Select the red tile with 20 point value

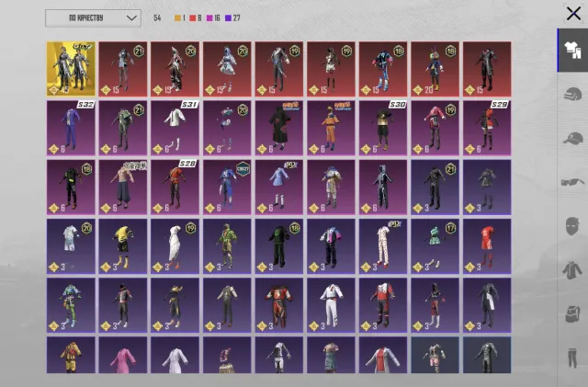[435, 69]
